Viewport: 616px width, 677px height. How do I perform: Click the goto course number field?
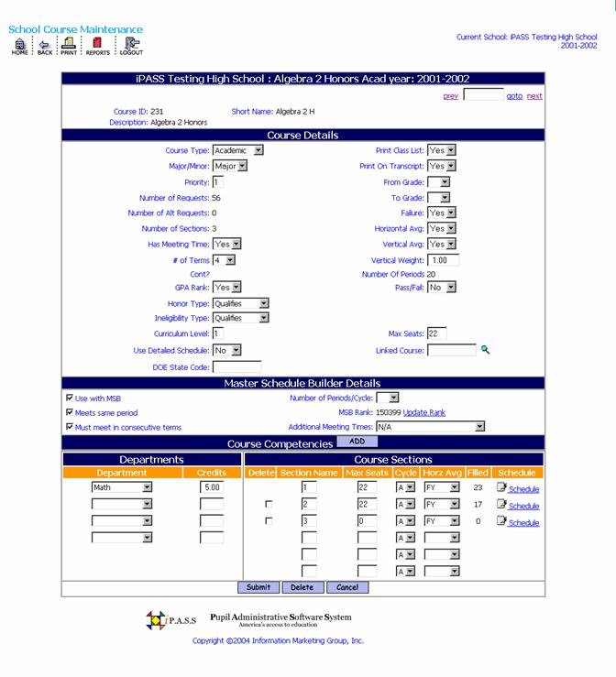tap(483, 94)
